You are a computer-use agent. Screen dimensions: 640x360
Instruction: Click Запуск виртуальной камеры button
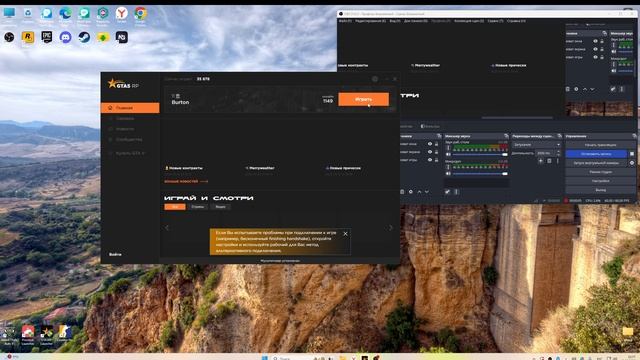596,163
